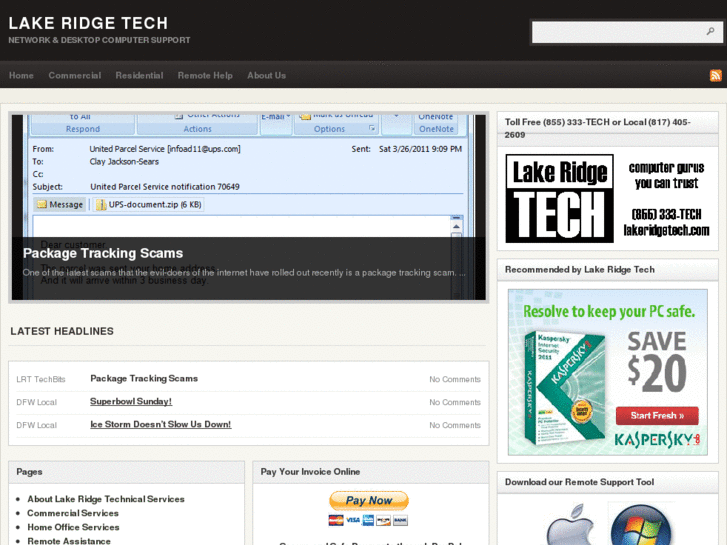Screen dimensions: 727x545
Task: Click the Network & Desktop Computer Support tagline
Action: pyautogui.click(x=99, y=40)
